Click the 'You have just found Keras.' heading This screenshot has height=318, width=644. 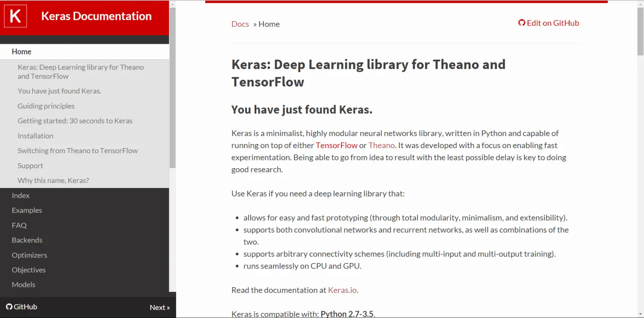coord(302,110)
